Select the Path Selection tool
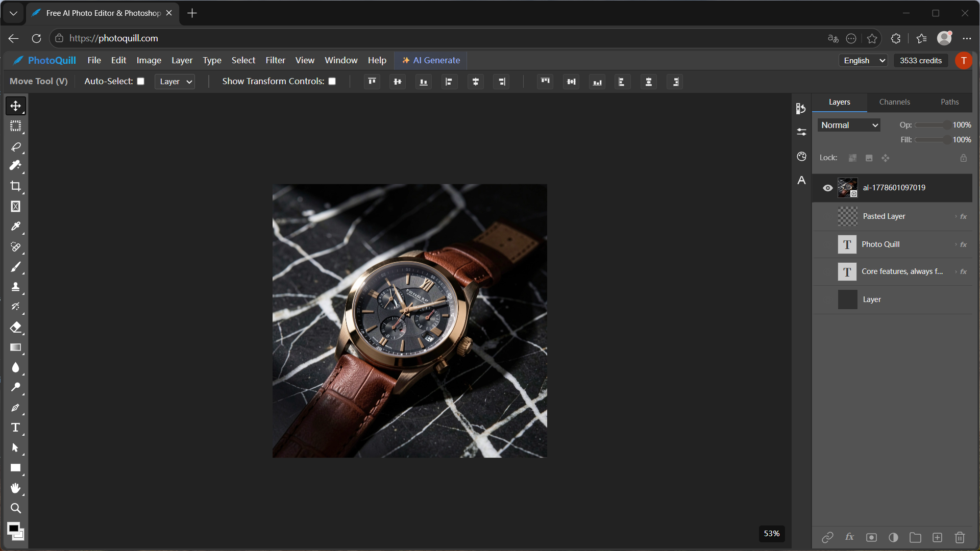This screenshot has width=980, height=551. [15, 448]
